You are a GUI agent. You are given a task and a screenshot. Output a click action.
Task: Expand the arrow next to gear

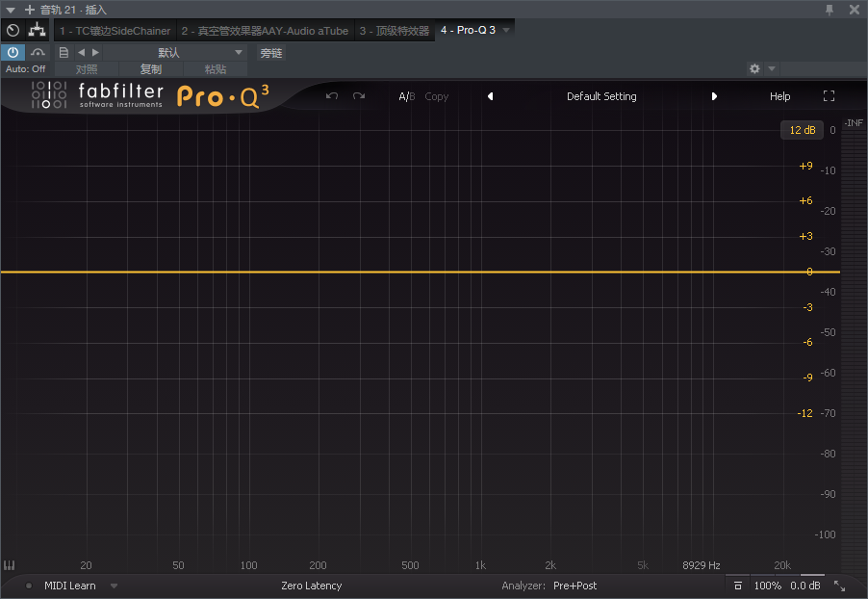coord(772,68)
